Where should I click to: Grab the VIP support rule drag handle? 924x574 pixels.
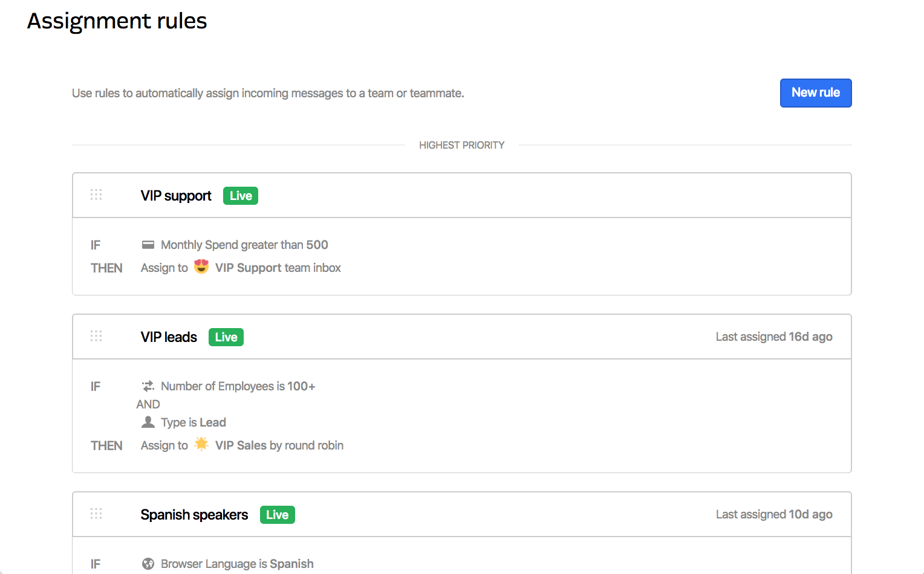[x=96, y=195]
